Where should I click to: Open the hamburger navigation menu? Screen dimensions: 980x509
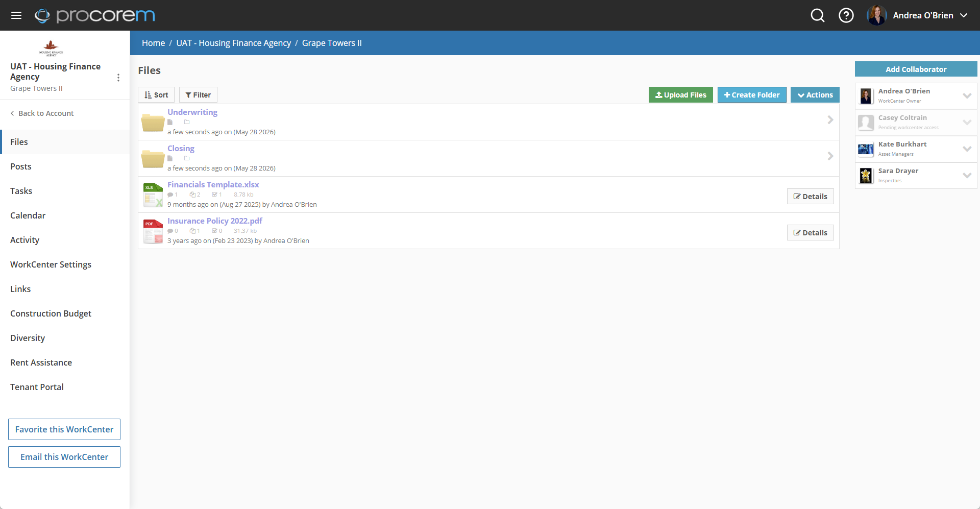coord(16,15)
